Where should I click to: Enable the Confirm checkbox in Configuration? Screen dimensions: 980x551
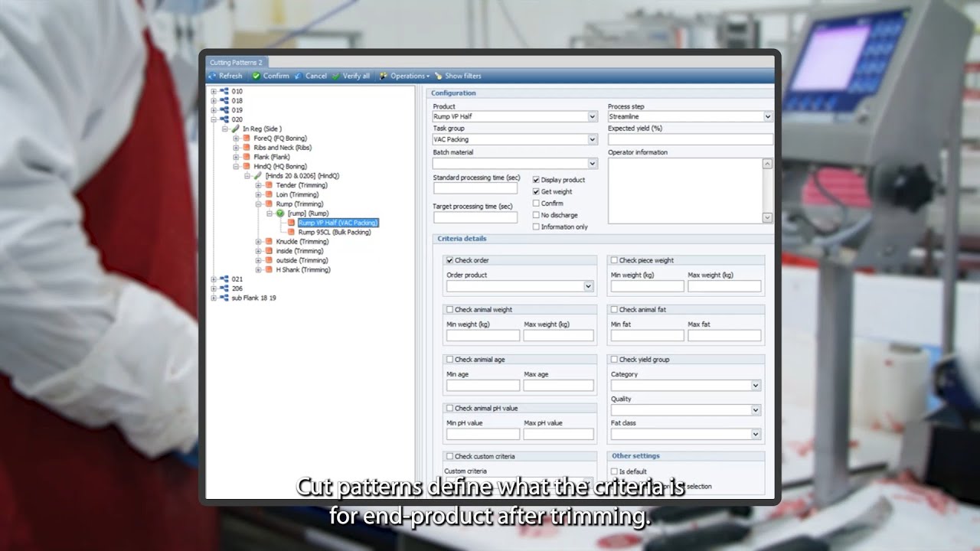coord(536,203)
